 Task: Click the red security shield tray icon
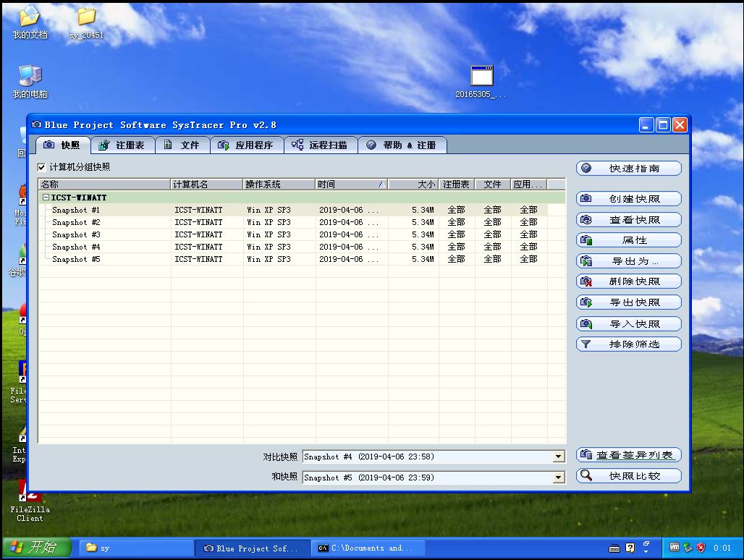pos(701,548)
